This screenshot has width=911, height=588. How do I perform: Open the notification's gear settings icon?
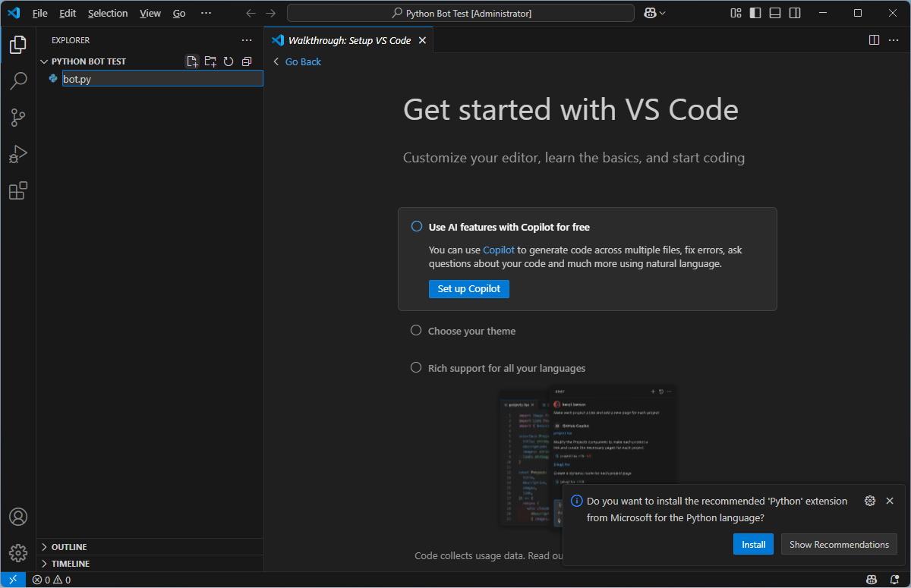tap(870, 501)
